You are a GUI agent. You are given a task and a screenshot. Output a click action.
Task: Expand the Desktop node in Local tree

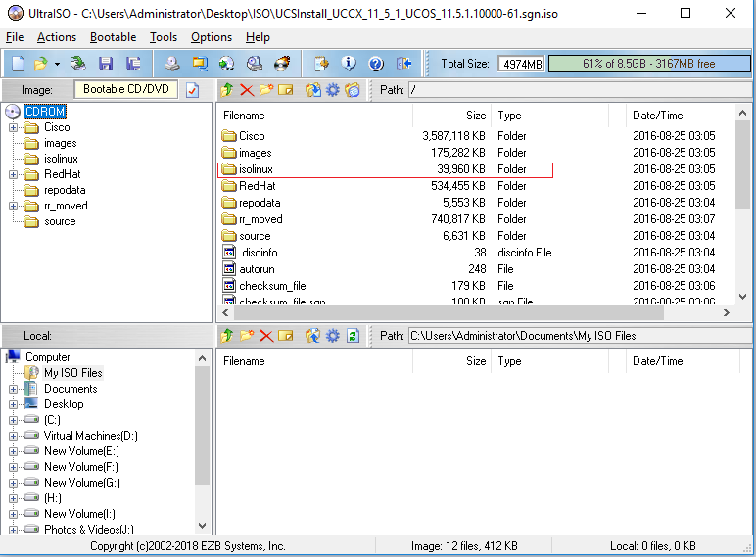click(x=13, y=404)
